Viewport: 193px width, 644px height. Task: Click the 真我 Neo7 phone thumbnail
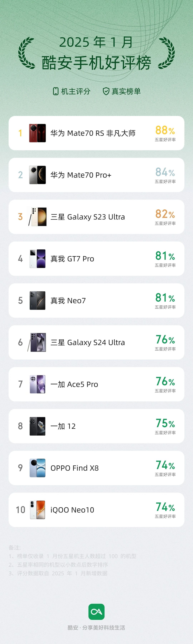(38, 301)
